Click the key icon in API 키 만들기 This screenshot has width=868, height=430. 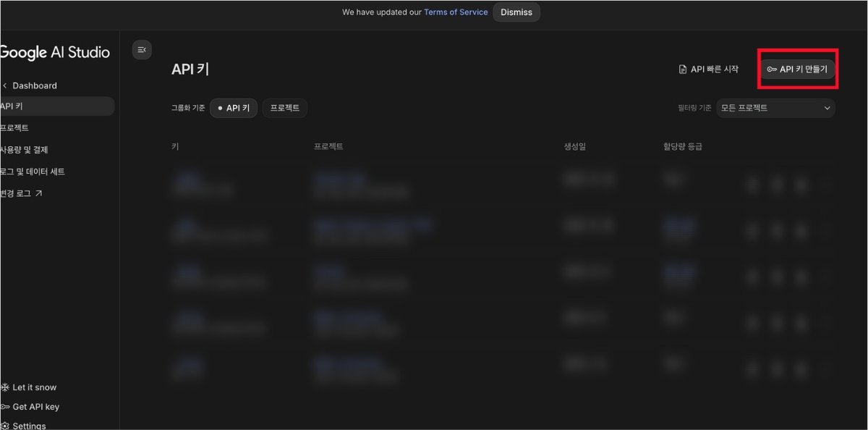coord(772,69)
